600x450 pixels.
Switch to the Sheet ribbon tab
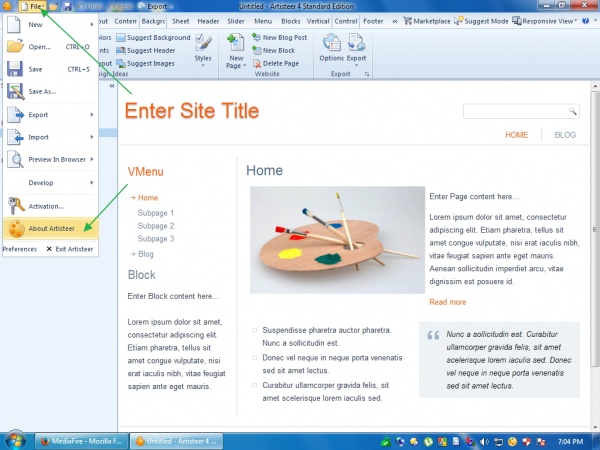(181, 21)
